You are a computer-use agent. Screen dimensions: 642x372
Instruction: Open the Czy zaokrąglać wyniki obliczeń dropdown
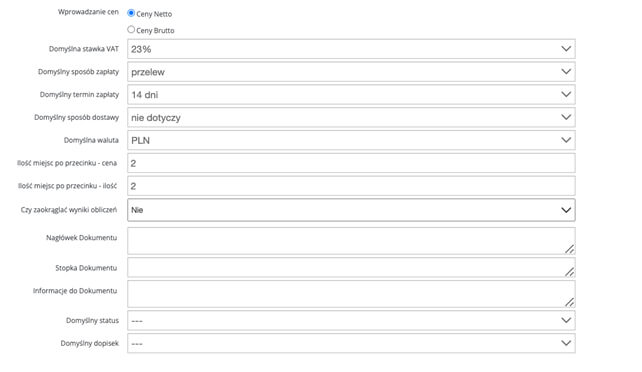pyautogui.click(x=351, y=210)
